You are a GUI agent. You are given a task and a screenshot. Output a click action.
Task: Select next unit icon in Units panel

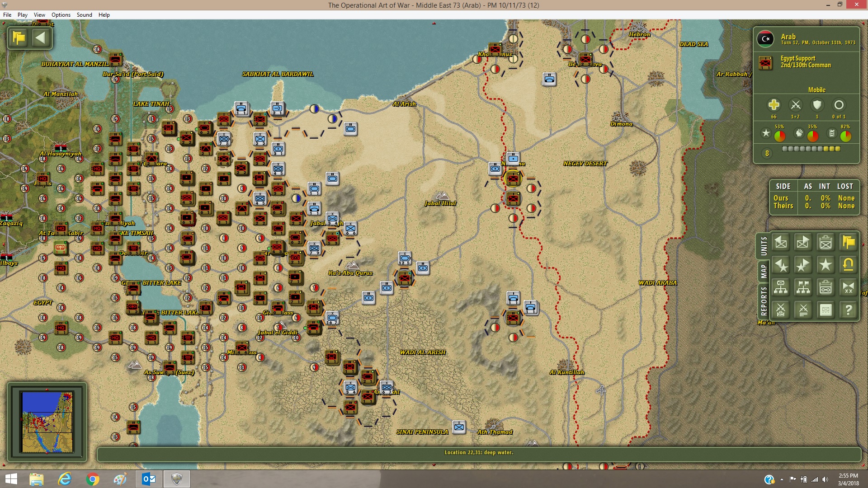pos(803,243)
